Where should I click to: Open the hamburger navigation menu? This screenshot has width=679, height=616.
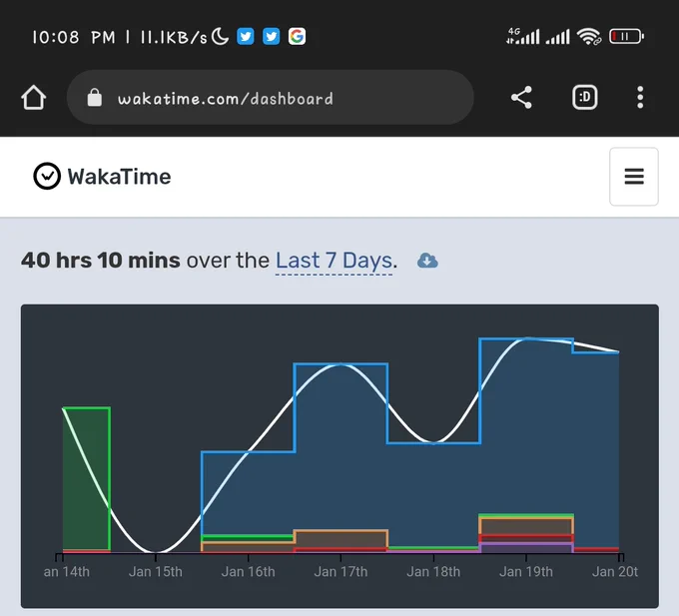pyautogui.click(x=634, y=176)
